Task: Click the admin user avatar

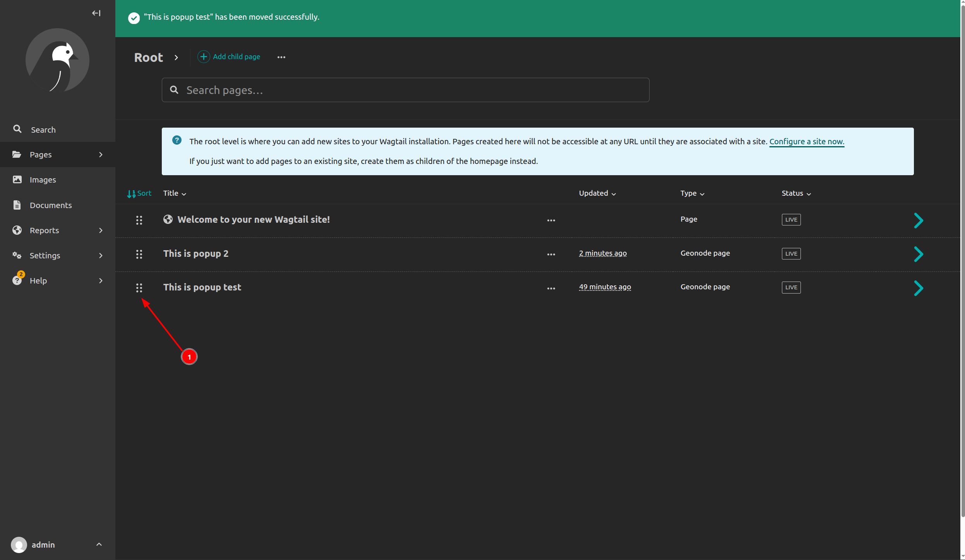Action: click(x=19, y=545)
